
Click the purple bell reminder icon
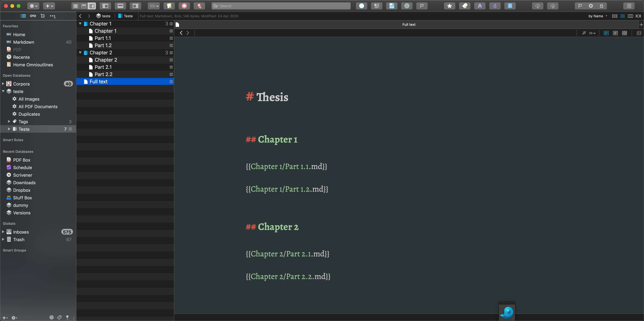pyautogui.click(x=495, y=6)
